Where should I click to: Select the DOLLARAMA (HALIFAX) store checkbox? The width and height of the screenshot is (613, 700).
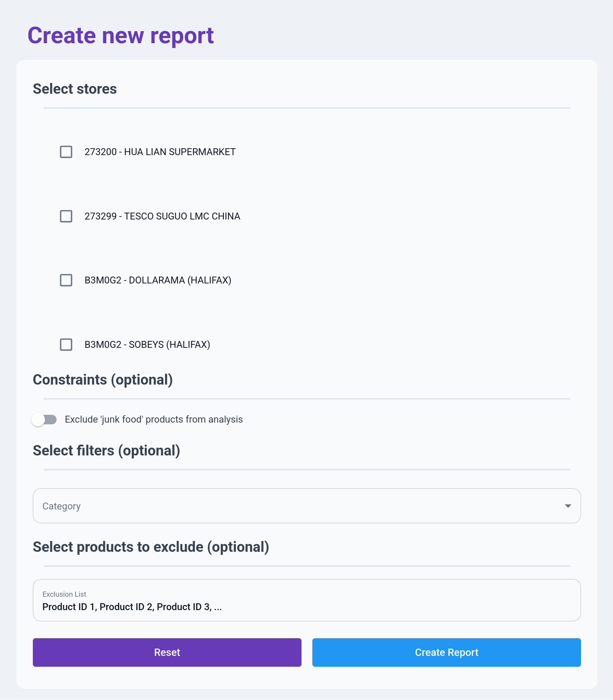[x=66, y=280]
